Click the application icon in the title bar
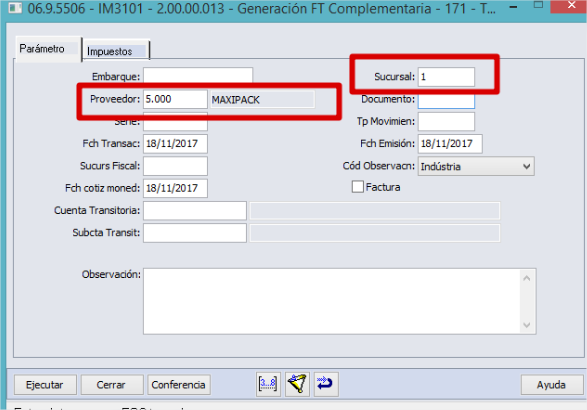The width and height of the screenshot is (587, 410). coord(15,8)
